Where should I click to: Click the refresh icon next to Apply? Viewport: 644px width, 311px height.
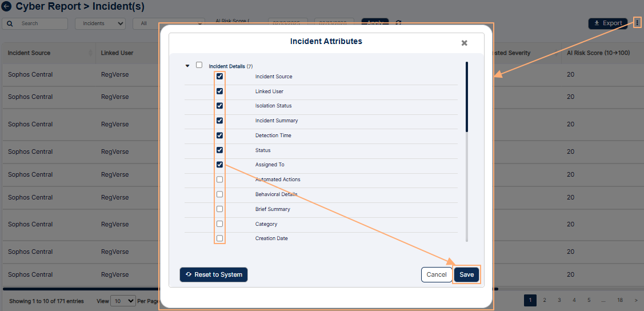(398, 23)
